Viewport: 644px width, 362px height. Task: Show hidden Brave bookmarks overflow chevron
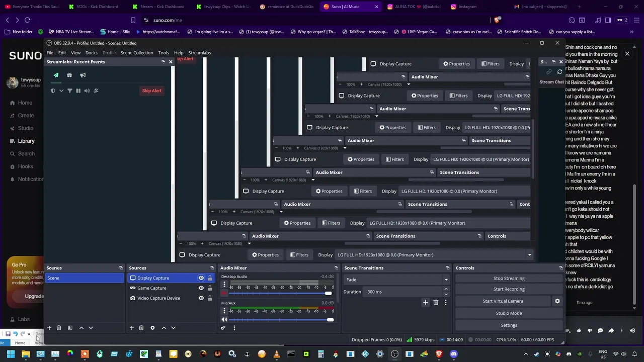click(632, 32)
